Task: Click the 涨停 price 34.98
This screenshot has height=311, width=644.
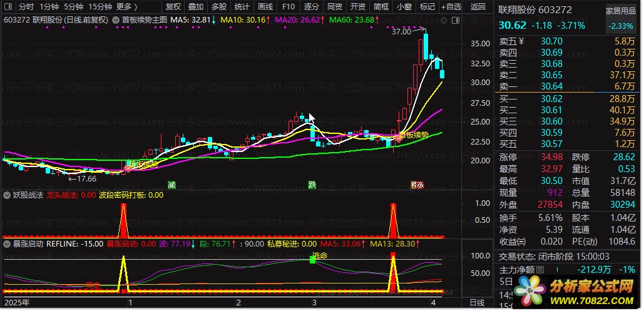Action: click(551, 157)
